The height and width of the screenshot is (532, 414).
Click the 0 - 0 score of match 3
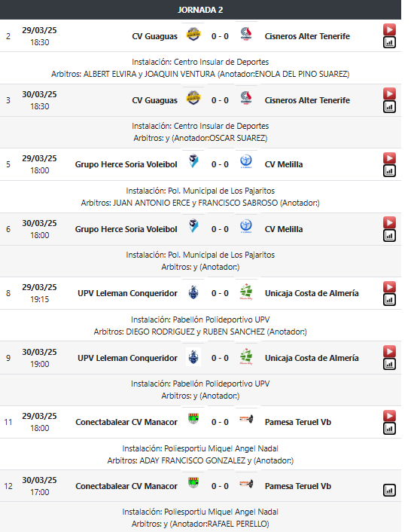click(x=220, y=100)
